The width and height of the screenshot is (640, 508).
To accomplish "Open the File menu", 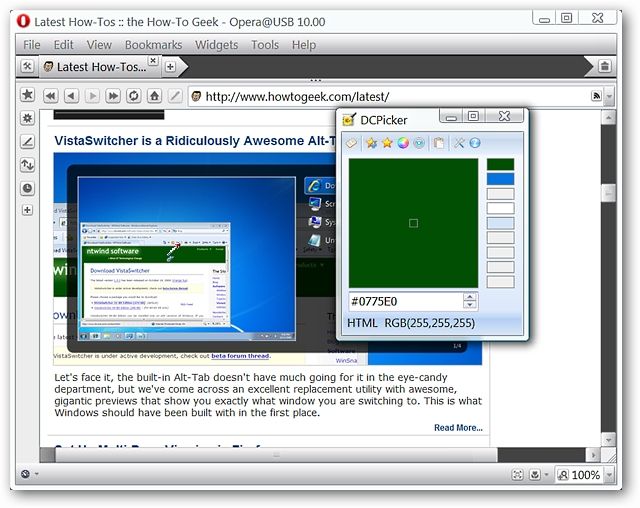I will tap(31, 44).
